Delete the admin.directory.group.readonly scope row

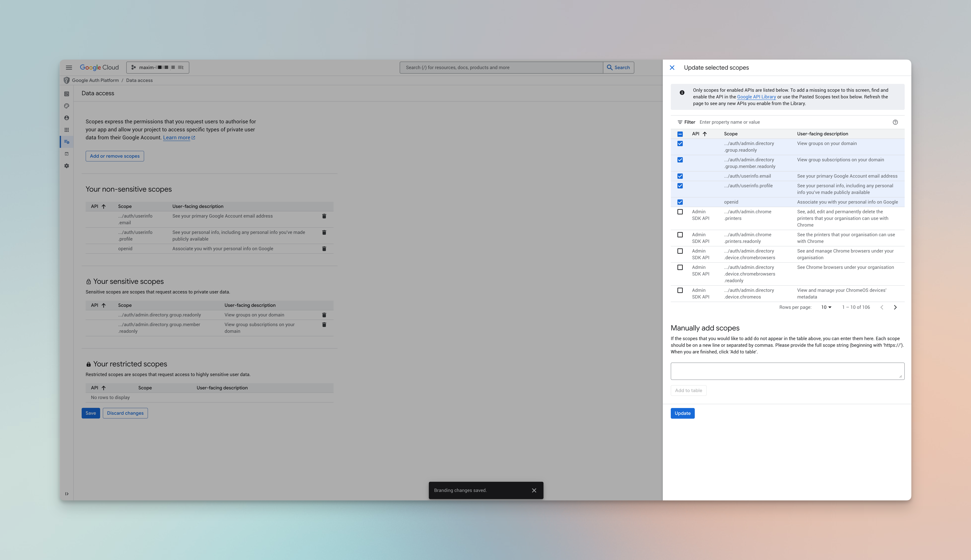click(x=324, y=315)
